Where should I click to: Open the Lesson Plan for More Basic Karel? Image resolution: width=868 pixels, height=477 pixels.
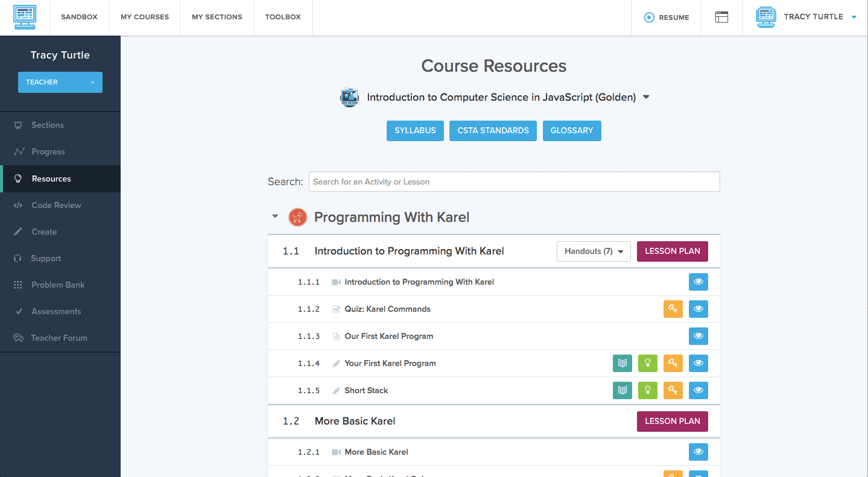[x=672, y=421]
